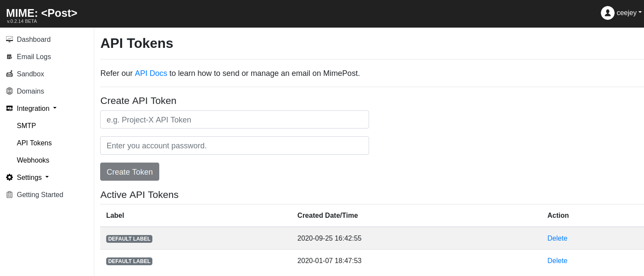The height and width of the screenshot is (276, 644).
Task: Open Getting Started page
Action: (40, 194)
